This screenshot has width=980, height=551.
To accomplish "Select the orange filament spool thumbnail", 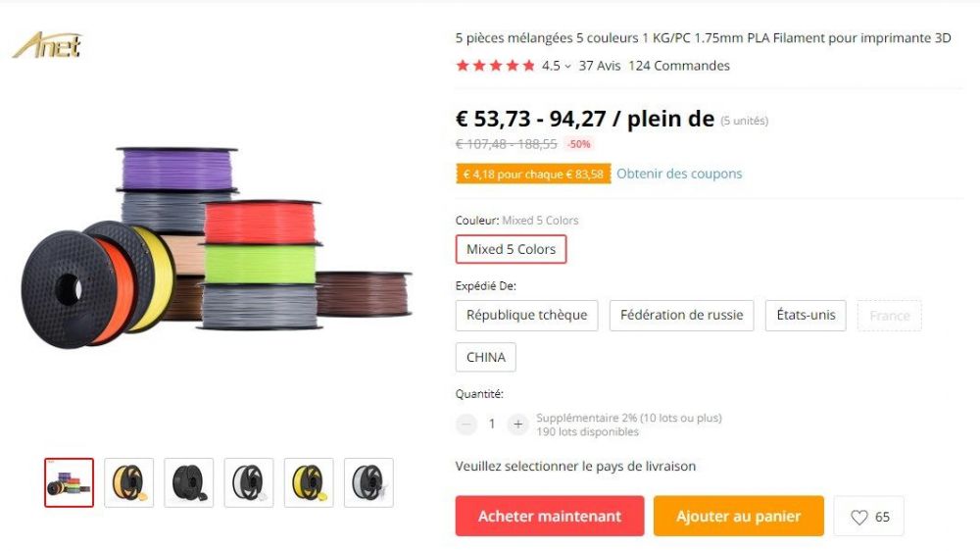I will [x=128, y=482].
